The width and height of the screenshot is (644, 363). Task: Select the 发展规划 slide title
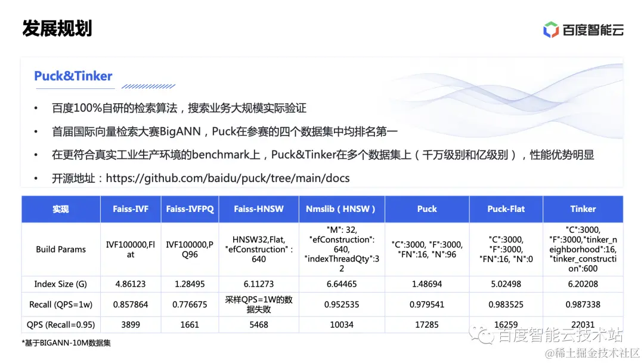tap(57, 29)
